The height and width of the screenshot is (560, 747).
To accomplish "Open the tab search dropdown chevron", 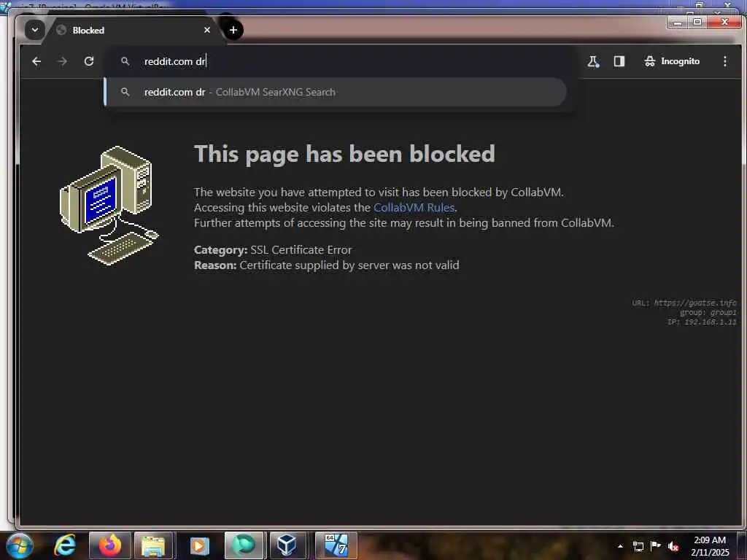I will coord(35,30).
